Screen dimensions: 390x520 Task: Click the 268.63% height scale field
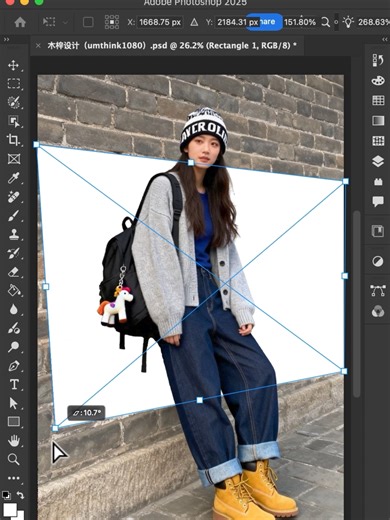[373, 22]
